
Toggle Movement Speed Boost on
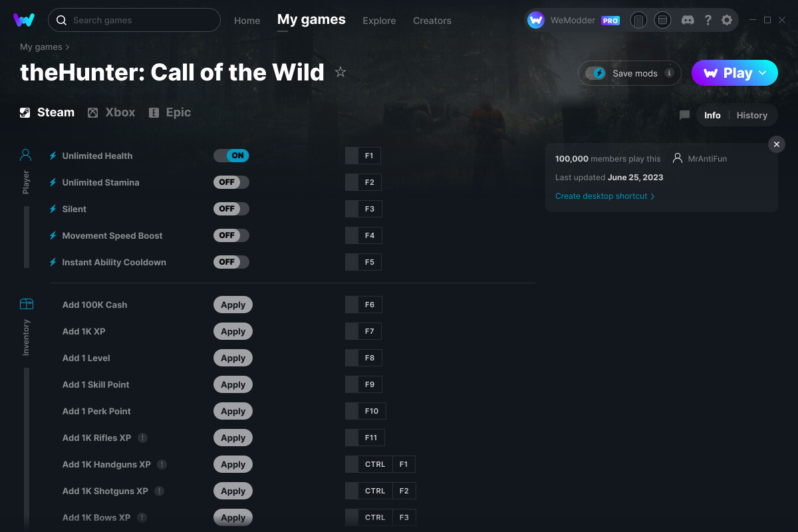tap(231, 235)
